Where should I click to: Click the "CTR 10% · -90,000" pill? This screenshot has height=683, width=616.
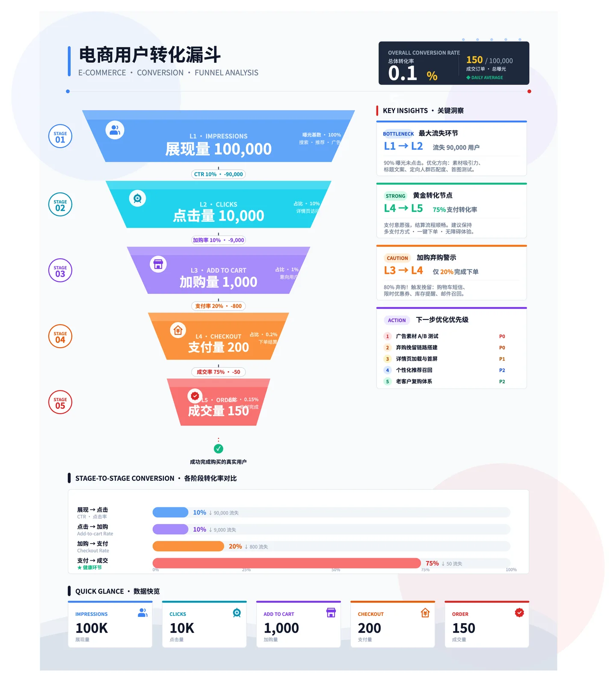click(219, 174)
